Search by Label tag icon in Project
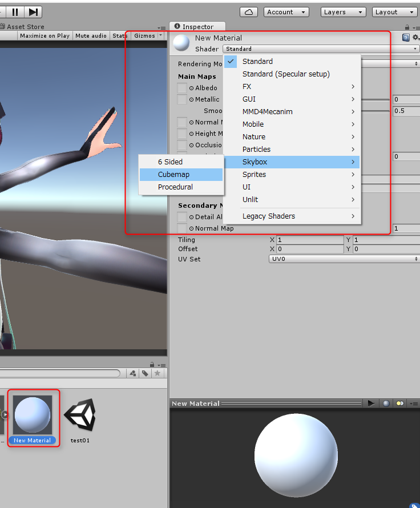Screen dimensions: 420x508 (145, 373)
